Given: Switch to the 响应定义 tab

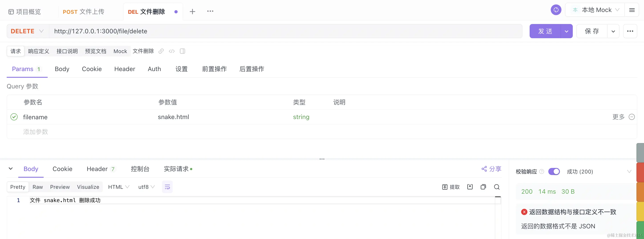Looking at the screenshot, I should click(38, 51).
